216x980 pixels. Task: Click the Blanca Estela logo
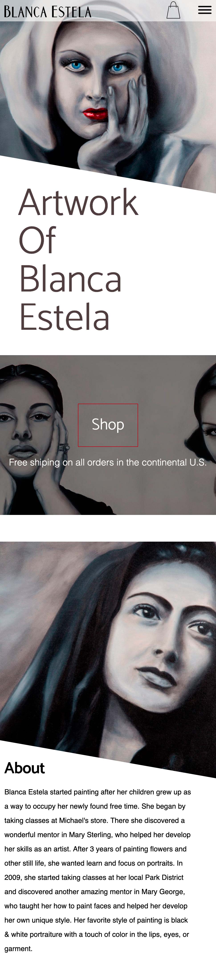coord(48,12)
